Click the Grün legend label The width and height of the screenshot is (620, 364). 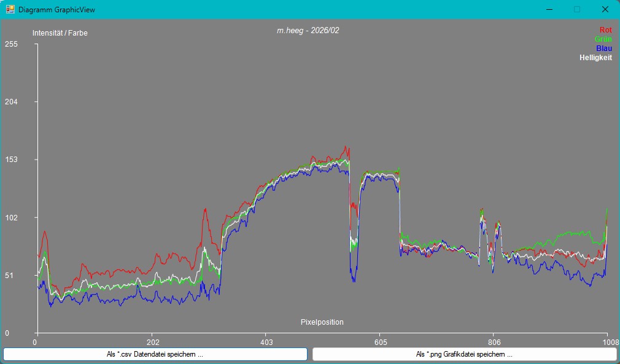pos(603,39)
